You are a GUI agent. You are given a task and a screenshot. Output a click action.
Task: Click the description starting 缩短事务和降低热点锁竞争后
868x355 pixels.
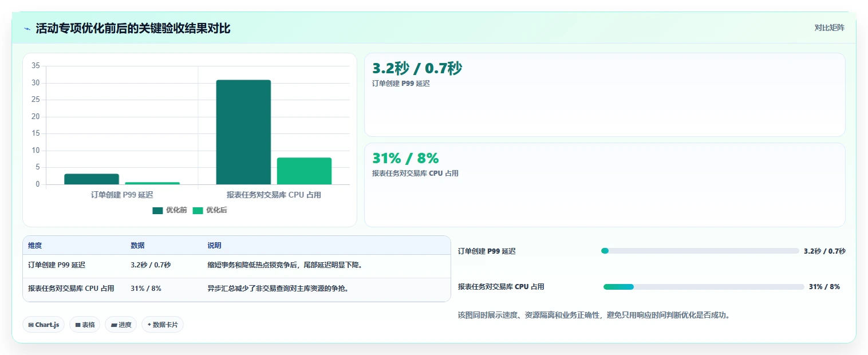pos(285,265)
